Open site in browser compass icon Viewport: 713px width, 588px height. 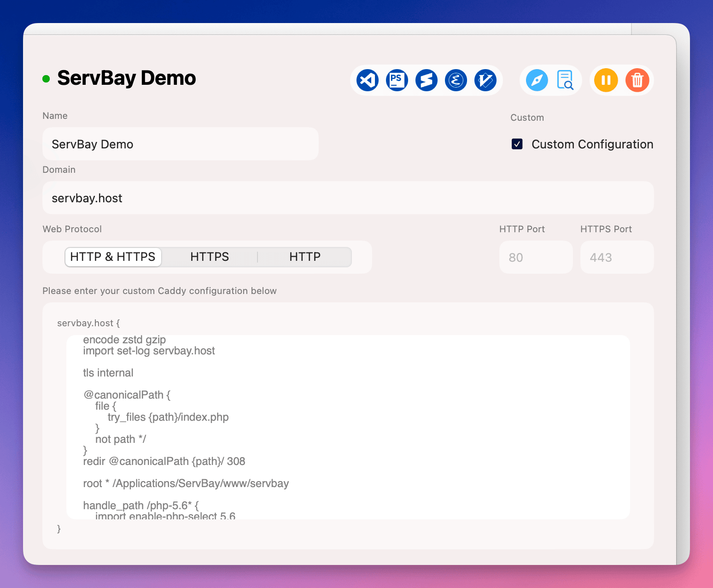pos(537,80)
